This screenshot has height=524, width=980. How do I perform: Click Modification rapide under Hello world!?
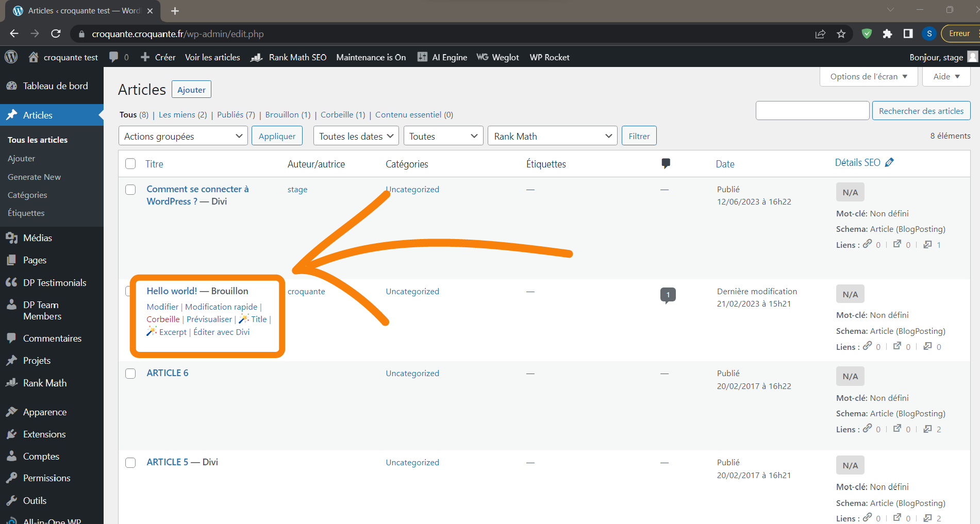click(221, 307)
